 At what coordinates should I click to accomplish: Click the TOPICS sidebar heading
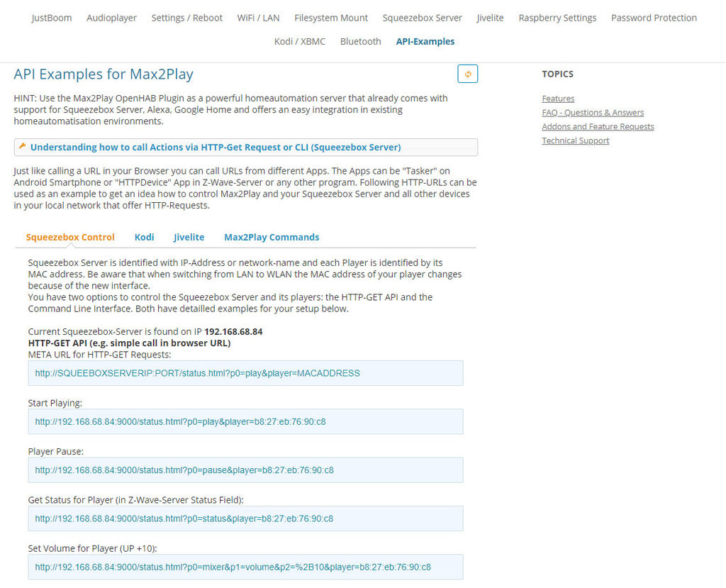point(557,74)
